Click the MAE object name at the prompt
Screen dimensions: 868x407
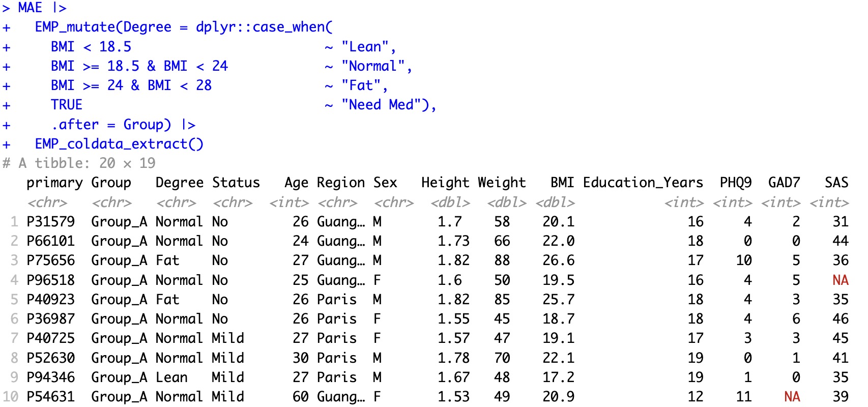click(30, 8)
